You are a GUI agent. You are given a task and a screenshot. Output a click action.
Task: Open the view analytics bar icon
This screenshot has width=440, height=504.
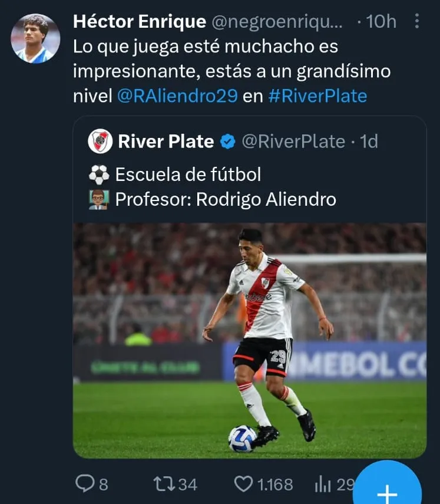point(323,484)
